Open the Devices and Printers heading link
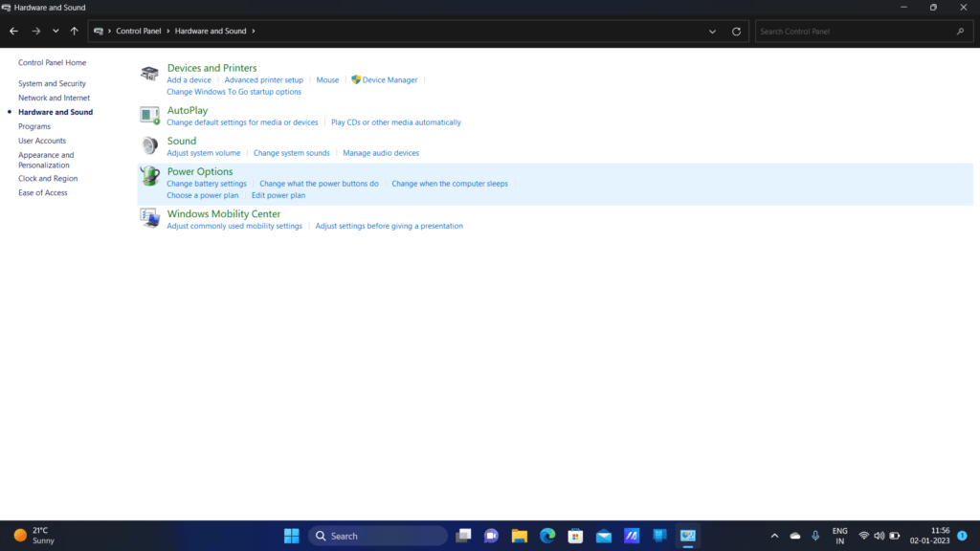The height and width of the screenshot is (551, 980). 212,68
